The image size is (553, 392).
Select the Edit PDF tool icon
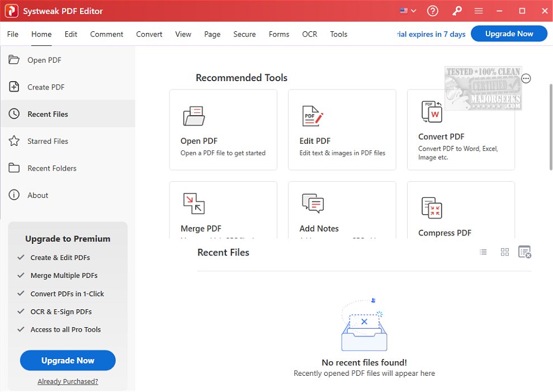pos(313,116)
